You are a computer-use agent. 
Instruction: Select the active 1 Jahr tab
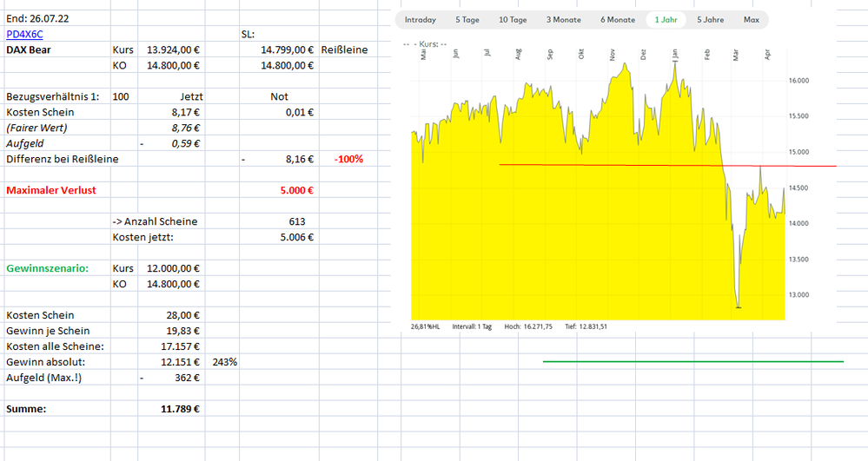[x=666, y=20]
